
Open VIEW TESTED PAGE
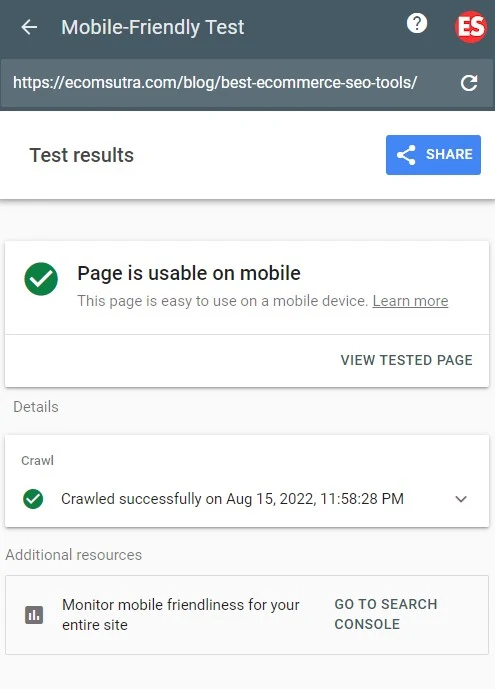point(407,360)
